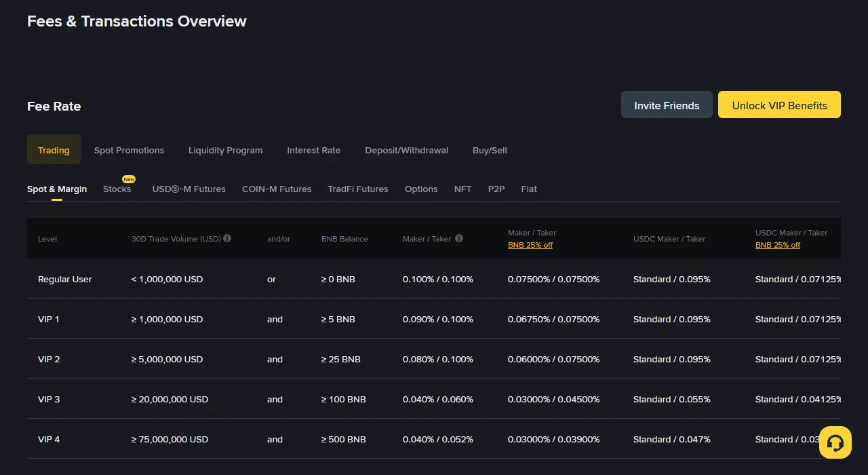This screenshot has height=475, width=868.
Task: Click the Standard / 0.095% cell in VIP 1 row
Action: point(672,319)
